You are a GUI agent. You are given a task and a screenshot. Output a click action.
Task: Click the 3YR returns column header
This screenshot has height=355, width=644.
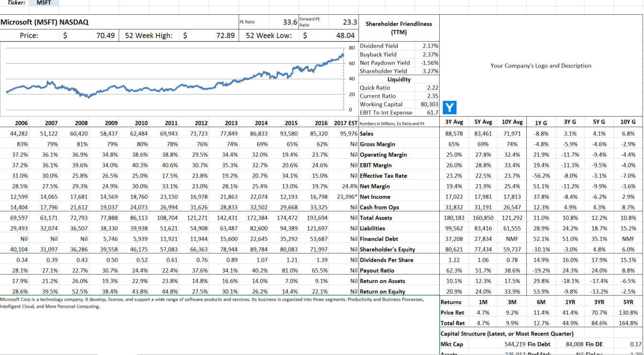pos(599,302)
